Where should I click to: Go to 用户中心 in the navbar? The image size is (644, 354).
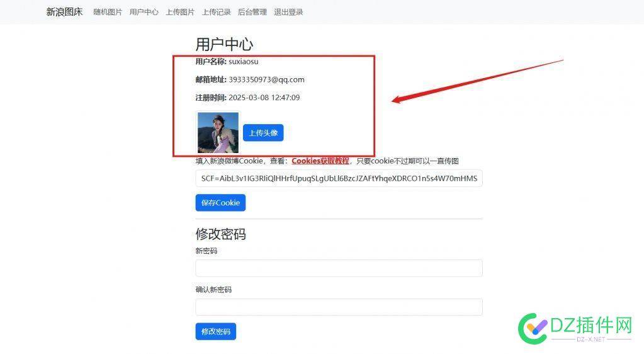click(144, 12)
